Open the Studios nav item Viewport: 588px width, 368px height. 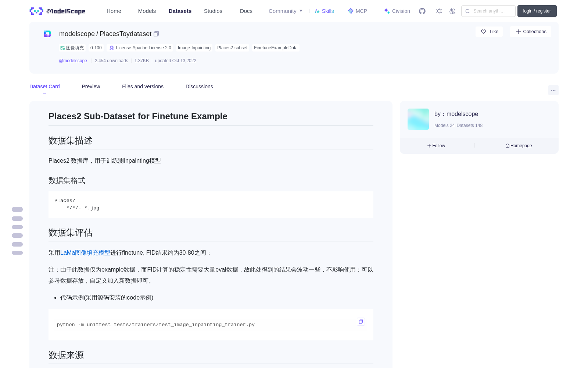[213, 11]
